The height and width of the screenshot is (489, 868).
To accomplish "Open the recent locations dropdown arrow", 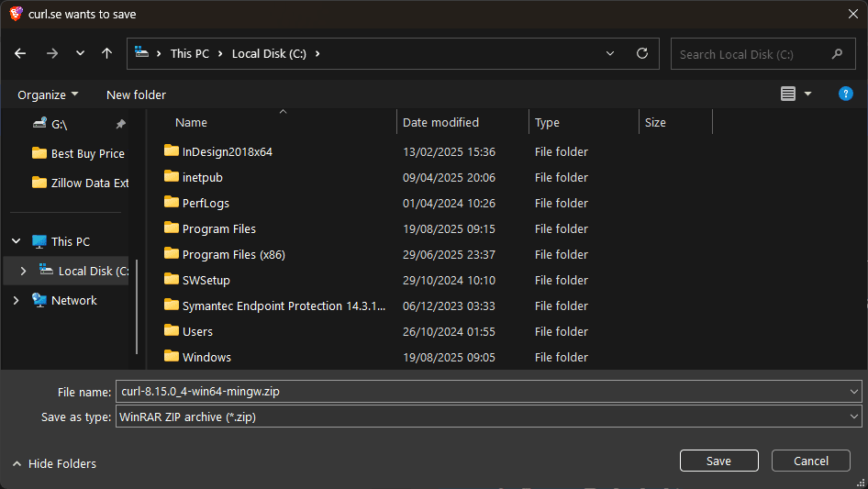I will pyautogui.click(x=80, y=53).
